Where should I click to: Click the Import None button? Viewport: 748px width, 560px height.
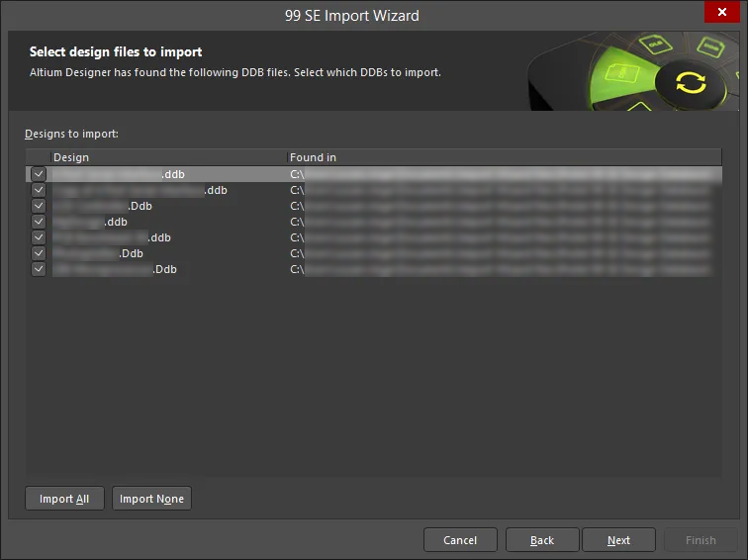click(151, 499)
